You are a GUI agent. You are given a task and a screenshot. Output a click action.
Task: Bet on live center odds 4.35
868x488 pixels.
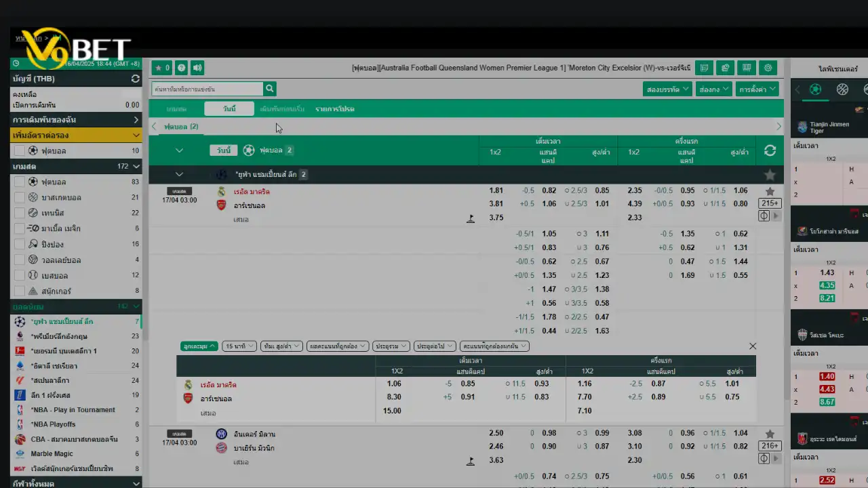(827, 285)
